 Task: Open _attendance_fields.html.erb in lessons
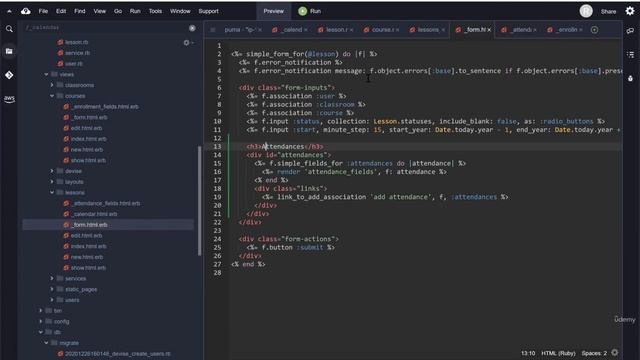[106, 203]
